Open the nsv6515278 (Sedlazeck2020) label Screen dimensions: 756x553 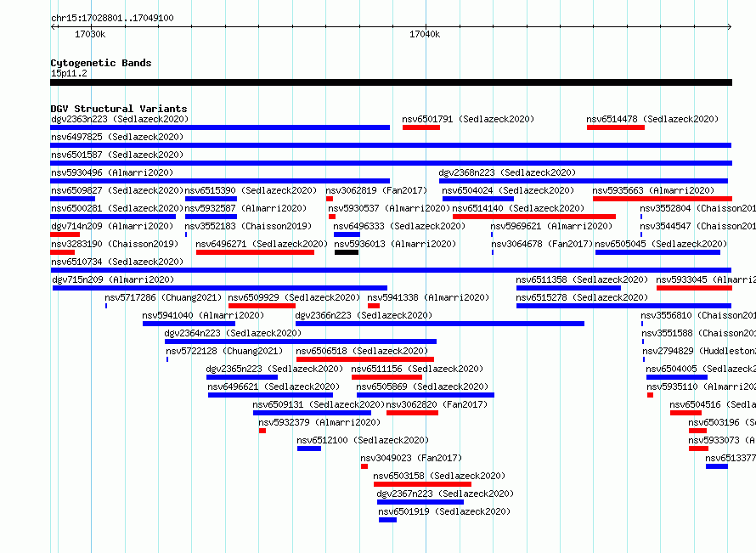click(582, 297)
